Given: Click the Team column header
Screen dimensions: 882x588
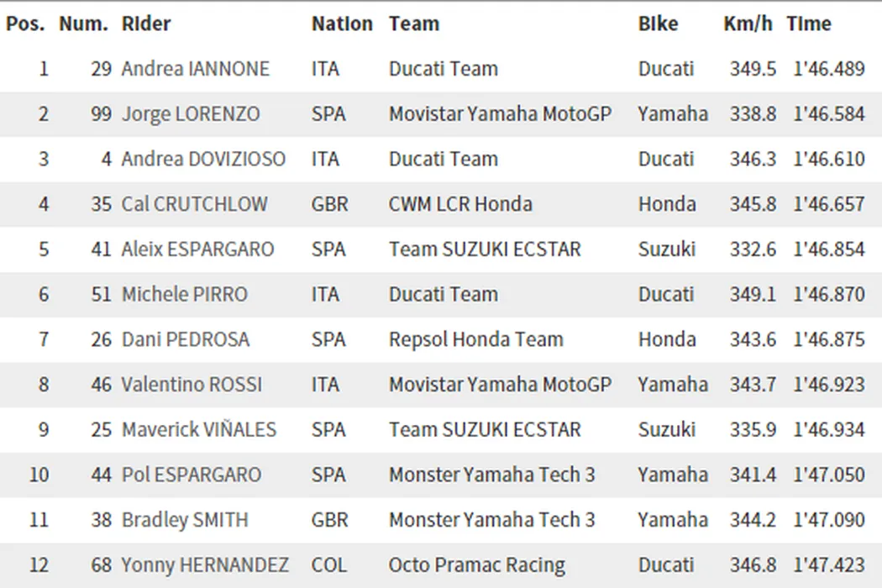Looking at the screenshot, I should point(413,24).
